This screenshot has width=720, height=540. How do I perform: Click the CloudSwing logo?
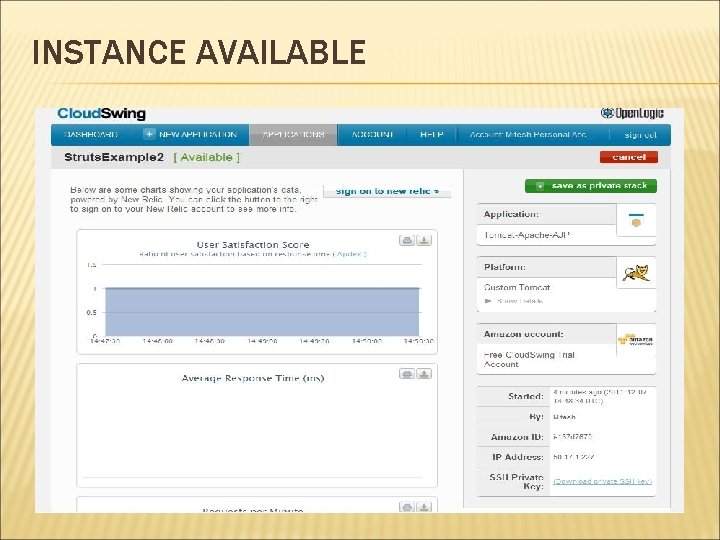coord(101,113)
